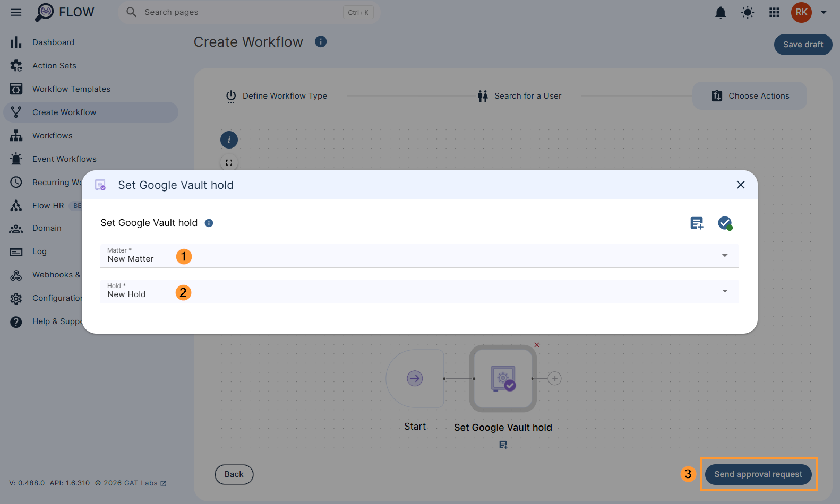
Task: Remove node with red X
Action: [x=537, y=345]
